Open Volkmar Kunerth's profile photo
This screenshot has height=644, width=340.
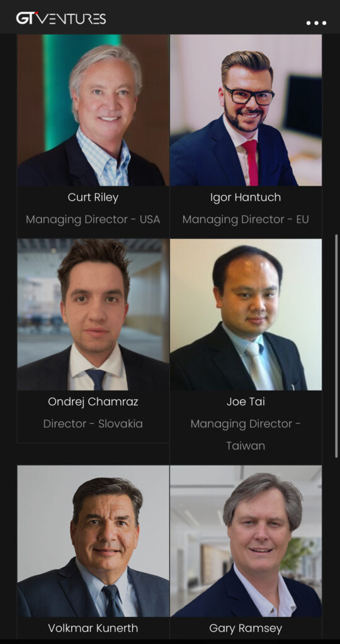pyautogui.click(x=93, y=541)
